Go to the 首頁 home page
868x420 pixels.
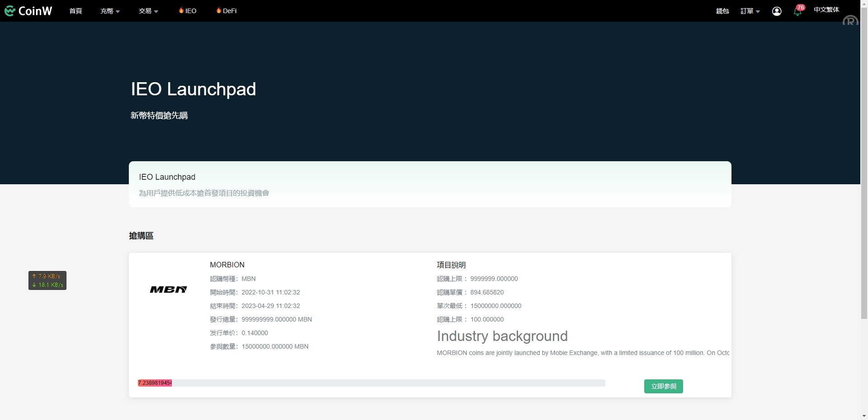(x=75, y=11)
